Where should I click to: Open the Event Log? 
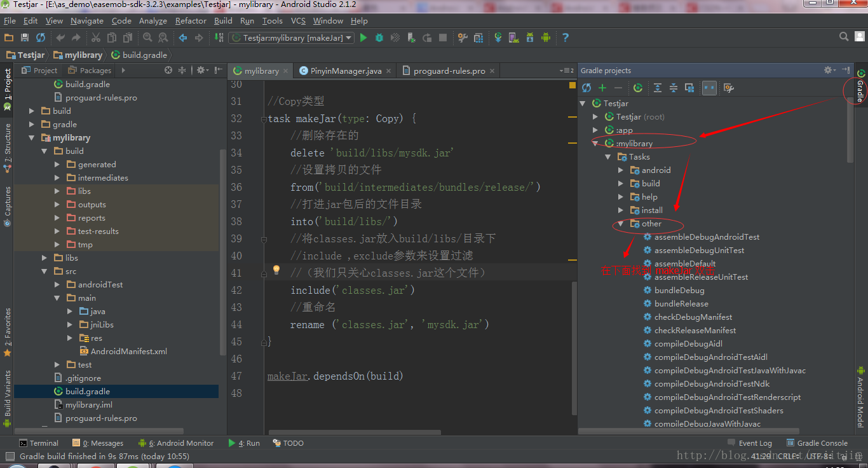click(750, 443)
